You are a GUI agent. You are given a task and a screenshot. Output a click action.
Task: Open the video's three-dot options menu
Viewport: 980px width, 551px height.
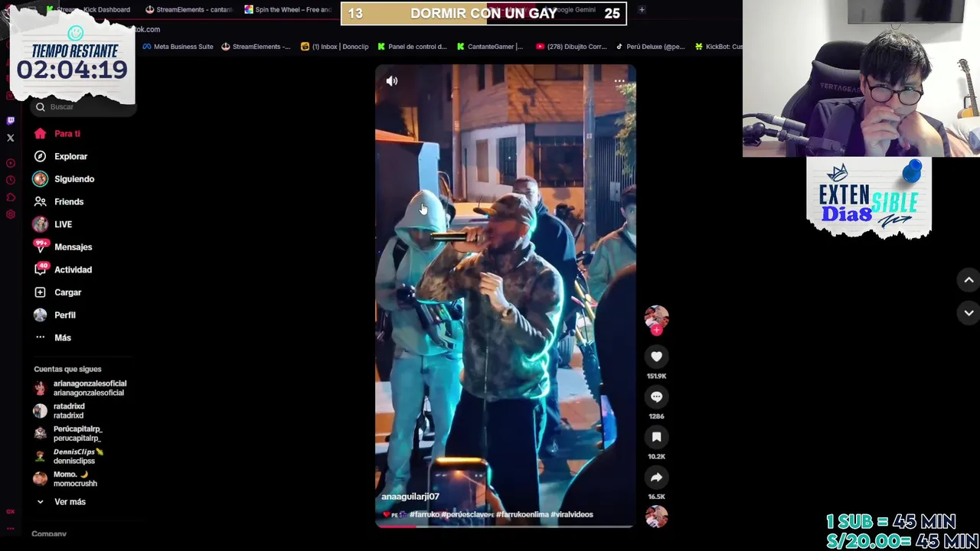click(x=619, y=81)
